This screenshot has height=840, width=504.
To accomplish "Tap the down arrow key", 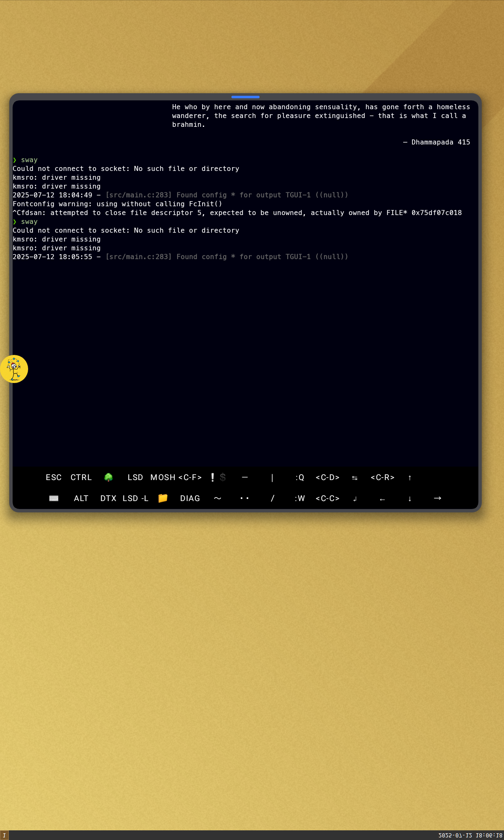I will point(410,499).
